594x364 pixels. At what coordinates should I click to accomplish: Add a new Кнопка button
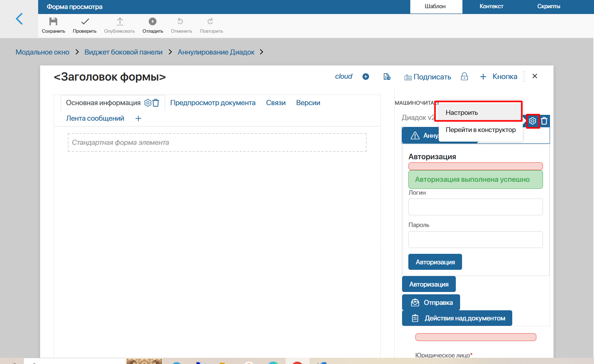coord(499,77)
